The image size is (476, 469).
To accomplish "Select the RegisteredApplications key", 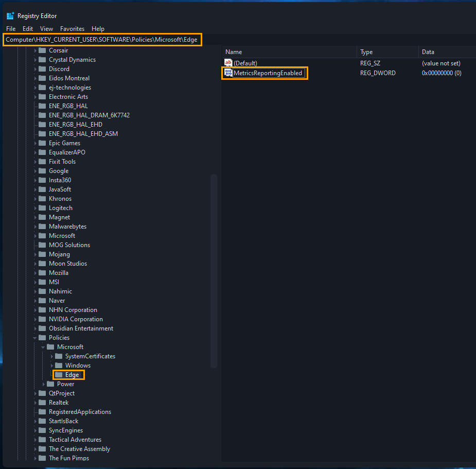I will point(80,412).
